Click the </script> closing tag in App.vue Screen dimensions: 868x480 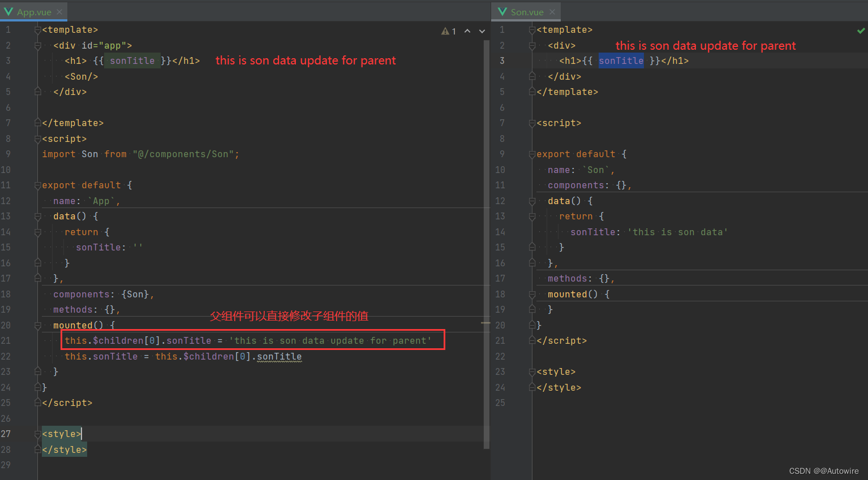(x=67, y=403)
